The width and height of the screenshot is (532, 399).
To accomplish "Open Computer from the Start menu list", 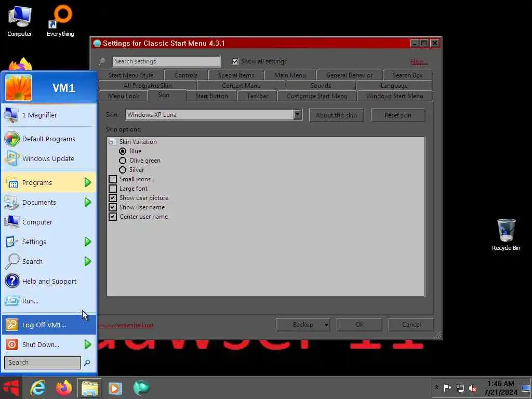I will (x=49, y=222).
